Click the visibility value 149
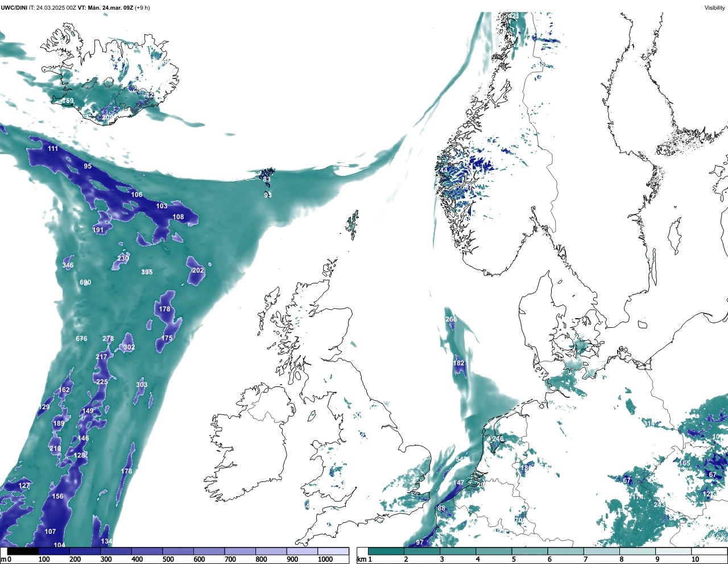Viewport: 728px width, 564px height. tap(88, 411)
